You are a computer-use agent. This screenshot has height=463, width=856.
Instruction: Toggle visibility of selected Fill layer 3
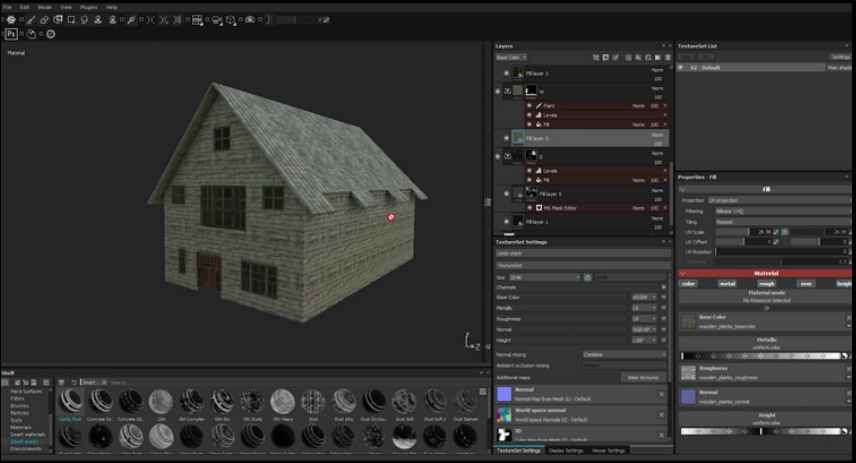pos(506,138)
